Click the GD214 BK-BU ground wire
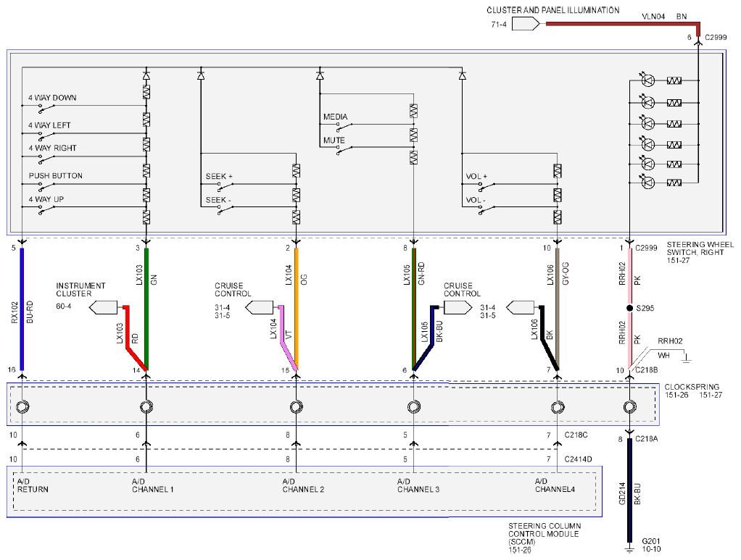The image size is (741, 560). pos(629,490)
